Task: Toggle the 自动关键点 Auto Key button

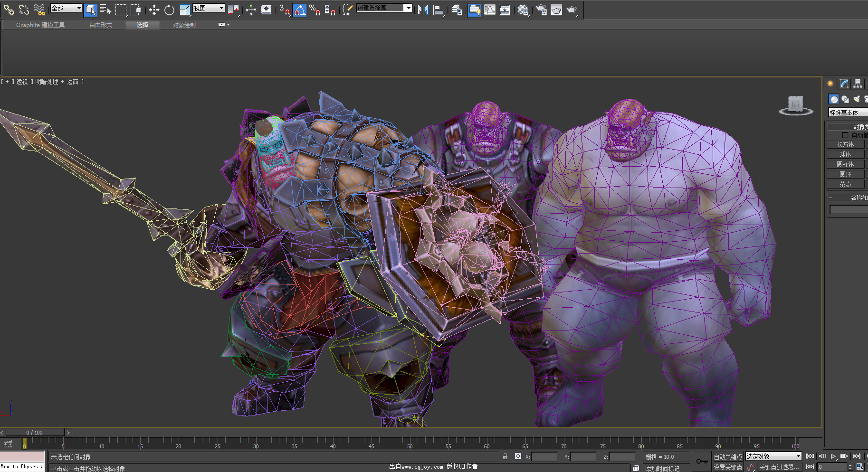Action: [728, 457]
